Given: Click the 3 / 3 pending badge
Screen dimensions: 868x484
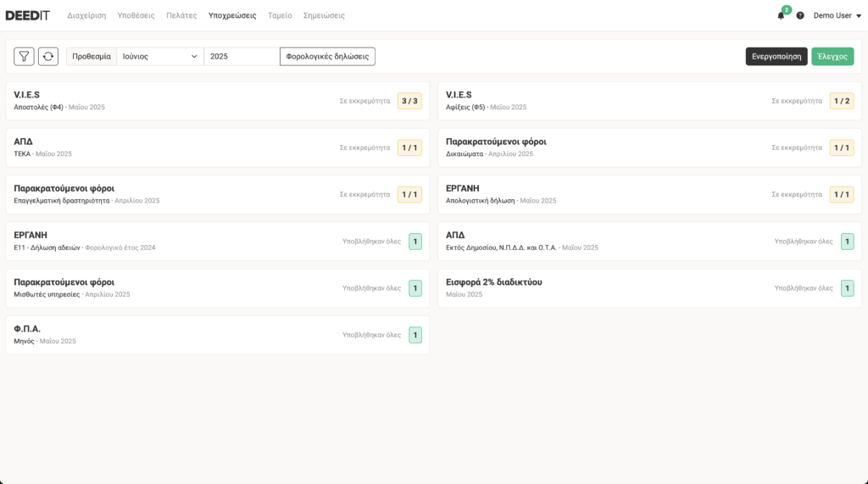Looking at the screenshot, I should tap(409, 101).
